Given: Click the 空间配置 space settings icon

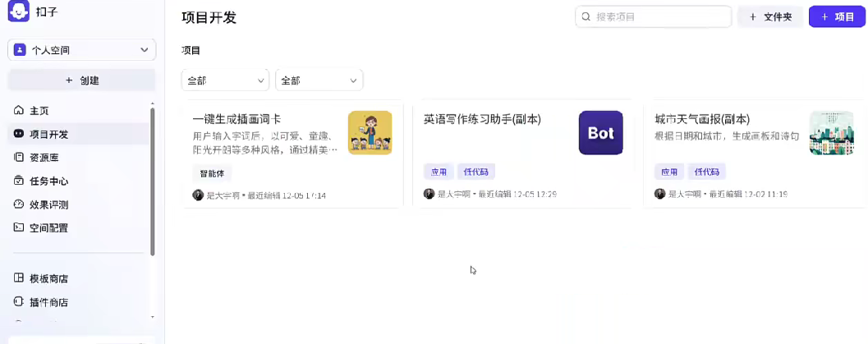Looking at the screenshot, I should coord(19,228).
